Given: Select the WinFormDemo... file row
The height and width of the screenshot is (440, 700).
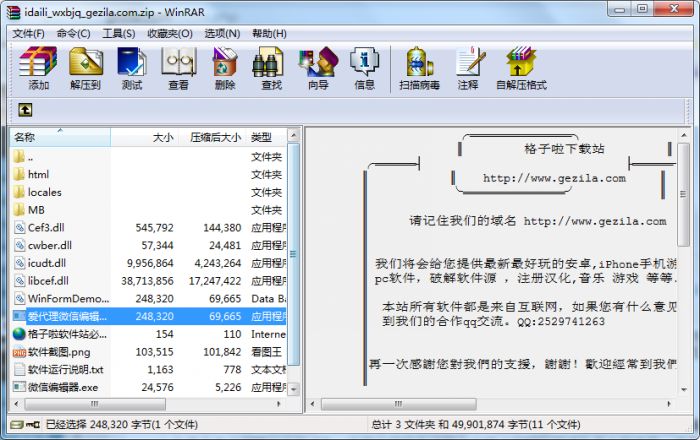Looking at the screenshot, I should (149, 299).
